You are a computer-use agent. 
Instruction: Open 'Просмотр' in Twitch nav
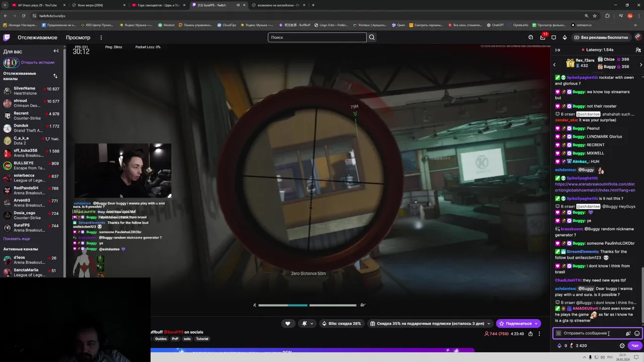[x=78, y=37]
